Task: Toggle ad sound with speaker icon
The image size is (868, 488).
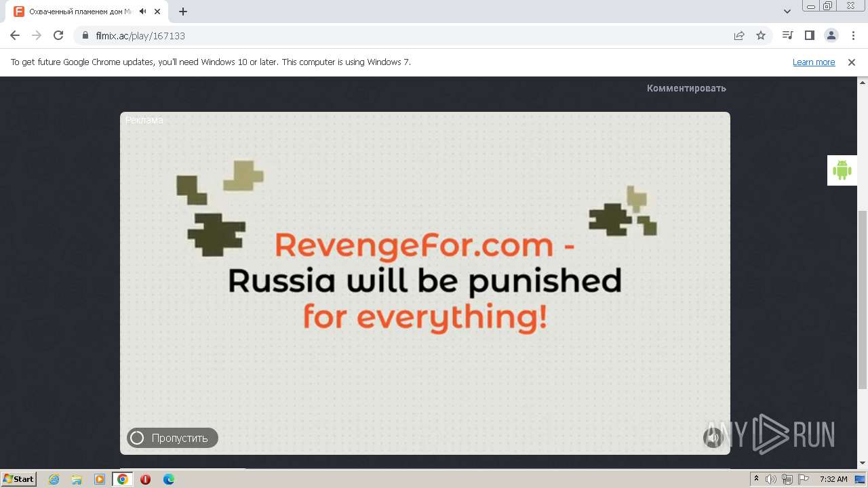Action: 713,438
